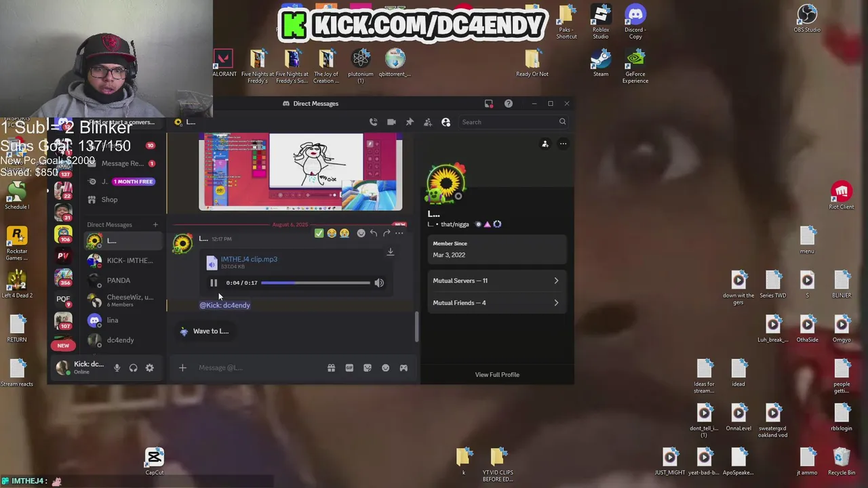Viewport: 868px width, 488px height.
Task: Open the IMTHEJ4 clip.mp3 file link
Action: pyautogui.click(x=249, y=259)
